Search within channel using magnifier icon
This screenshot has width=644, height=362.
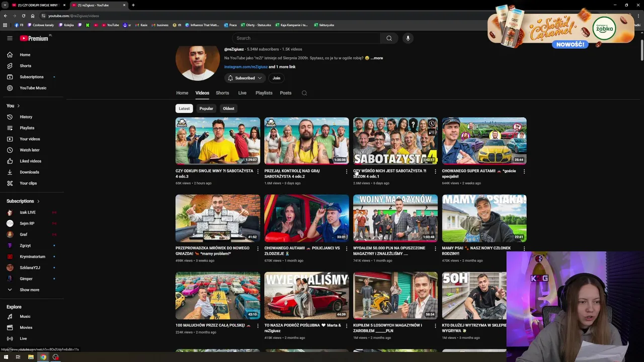(304, 93)
